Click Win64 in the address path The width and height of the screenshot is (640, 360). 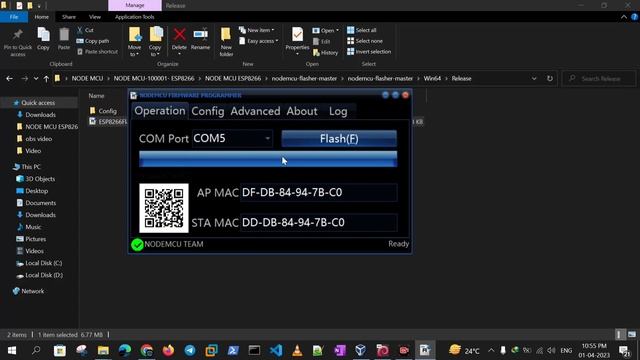tap(432, 78)
